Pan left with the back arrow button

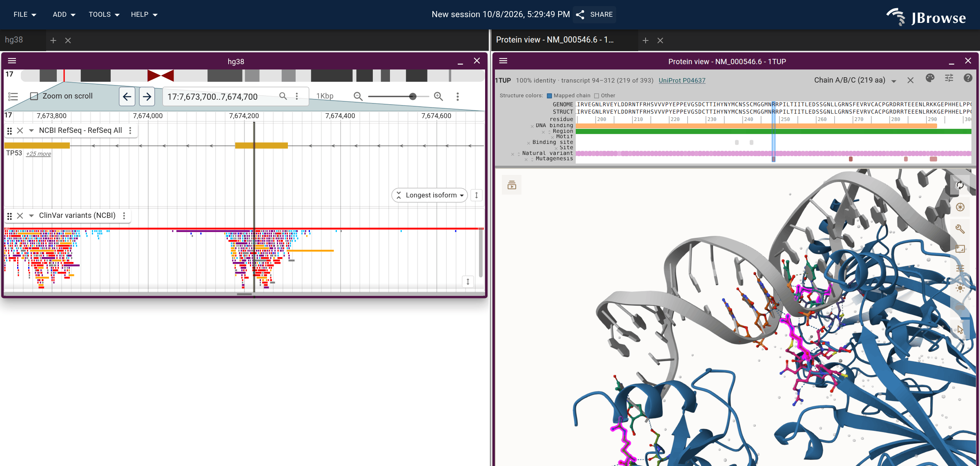tap(127, 96)
